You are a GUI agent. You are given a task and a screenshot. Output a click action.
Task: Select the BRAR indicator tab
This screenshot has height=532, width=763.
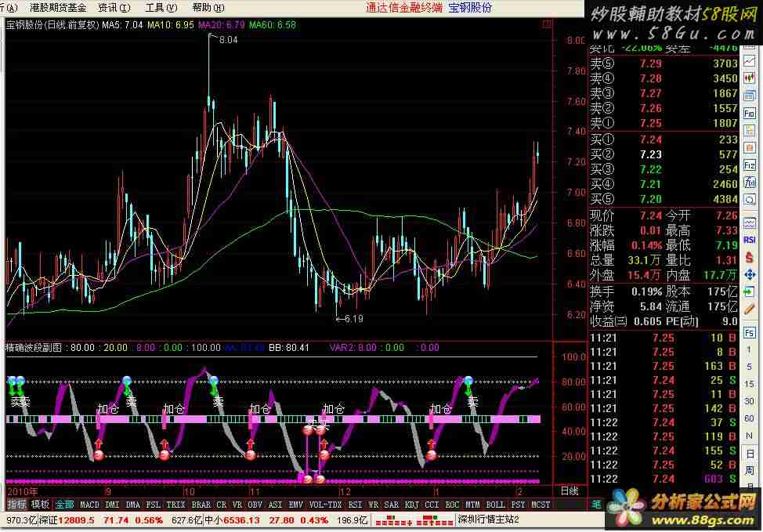(x=201, y=505)
